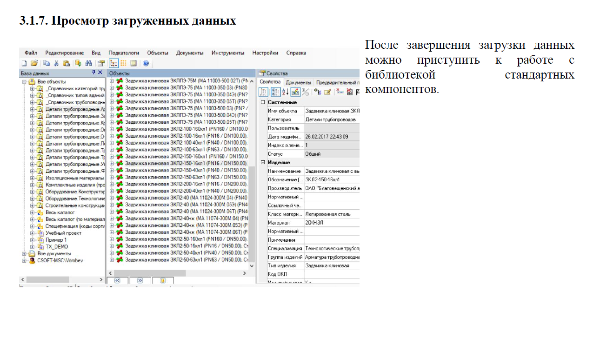The height and width of the screenshot is (364, 600).
Task: Click the New document toolbar icon
Action: coord(24,63)
